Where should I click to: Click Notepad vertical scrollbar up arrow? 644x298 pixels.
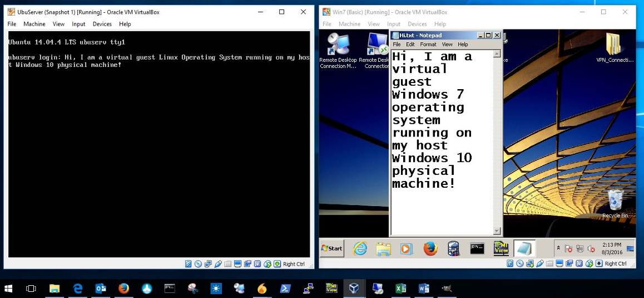[497, 54]
